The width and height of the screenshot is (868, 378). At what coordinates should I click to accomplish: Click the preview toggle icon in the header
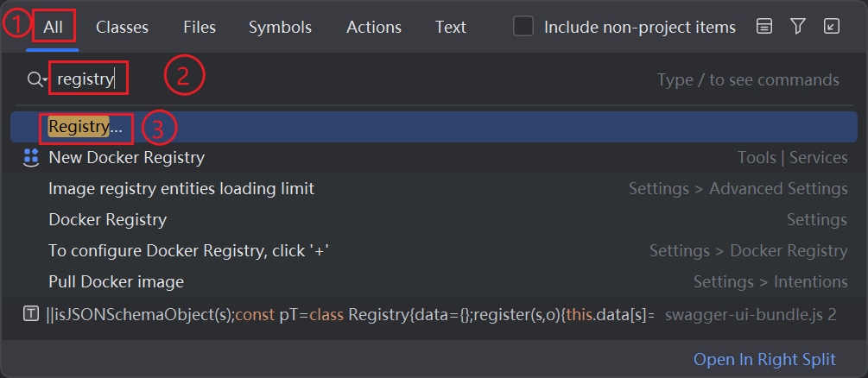763,27
